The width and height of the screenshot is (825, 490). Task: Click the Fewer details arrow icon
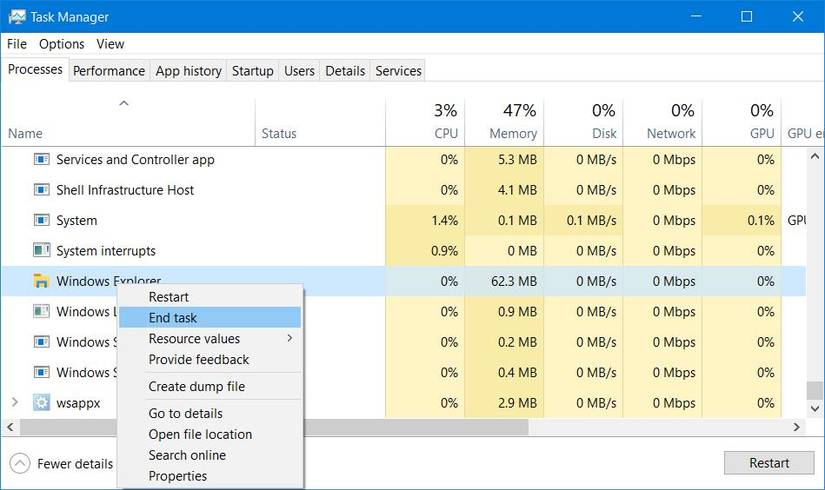(x=20, y=463)
